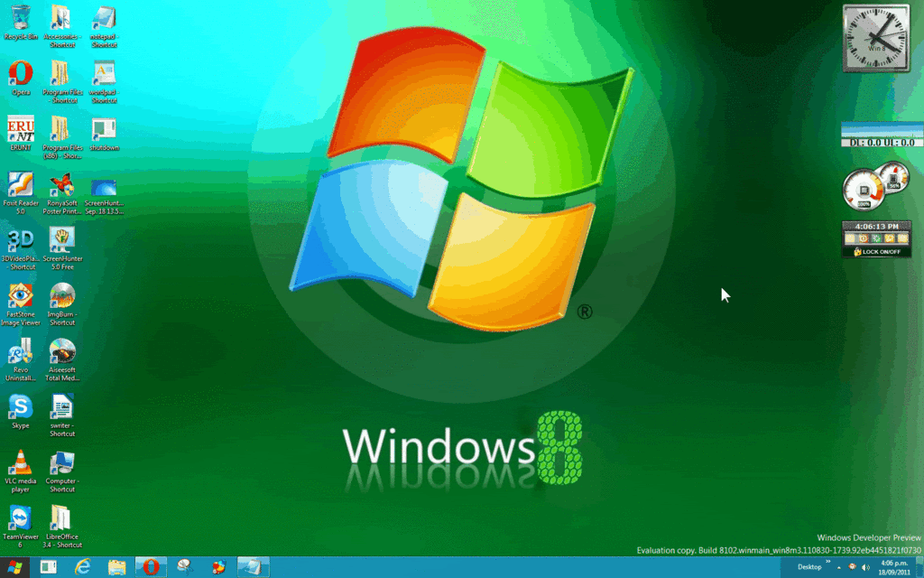The width and height of the screenshot is (924, 578).
Task: Select the Accessories - Shortcut folder
Action: coord(62,26)
